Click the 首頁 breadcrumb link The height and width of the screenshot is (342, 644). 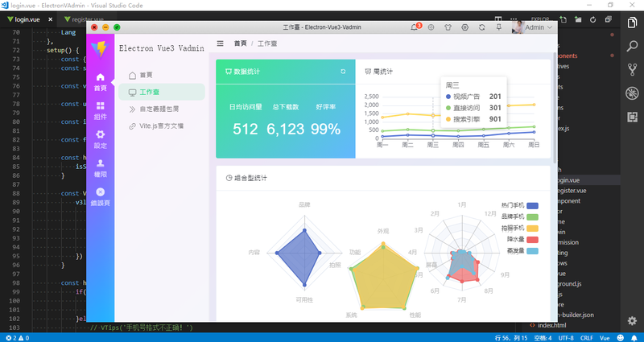240,43
